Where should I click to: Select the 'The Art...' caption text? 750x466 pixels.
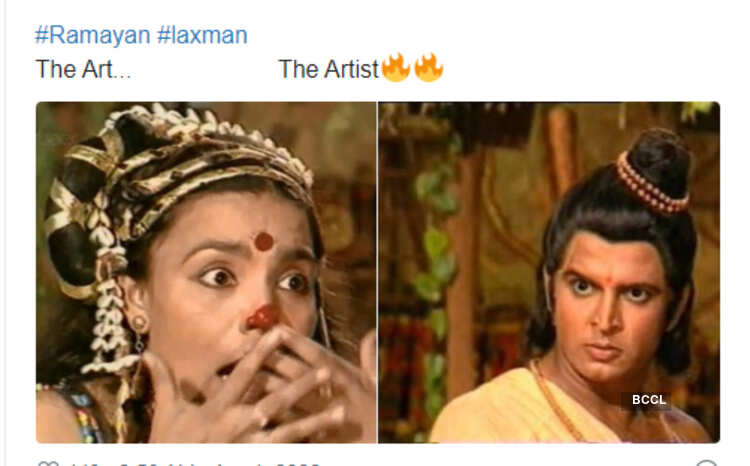pyautogui.click(x=83, y=69)
